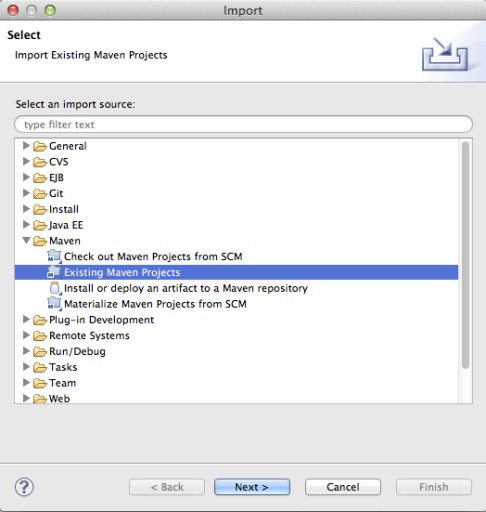Viewport: 486px width, 512px height.
Task: Click the Next > button
Action: coord(252,487)
